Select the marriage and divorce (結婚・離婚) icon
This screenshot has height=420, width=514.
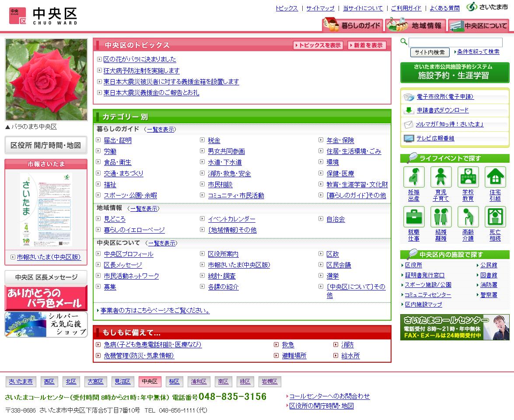coord(441,217)
